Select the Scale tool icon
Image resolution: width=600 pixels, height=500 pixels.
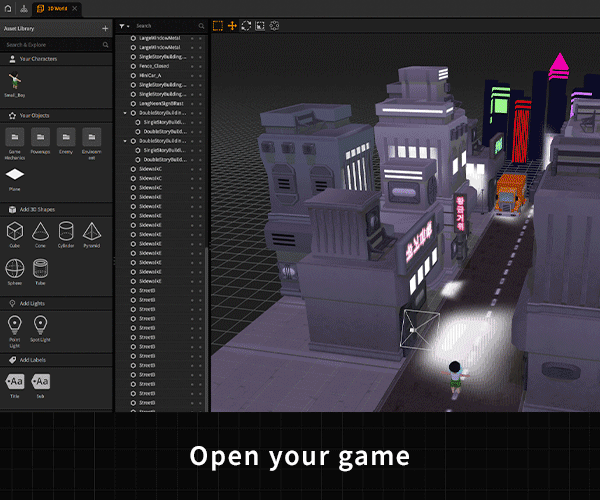(x=260, y=25)
